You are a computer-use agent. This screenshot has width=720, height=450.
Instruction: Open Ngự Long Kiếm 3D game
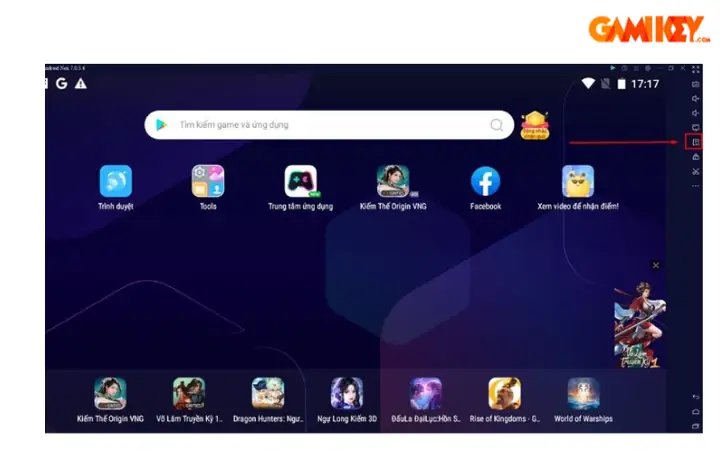click(347, 393)
